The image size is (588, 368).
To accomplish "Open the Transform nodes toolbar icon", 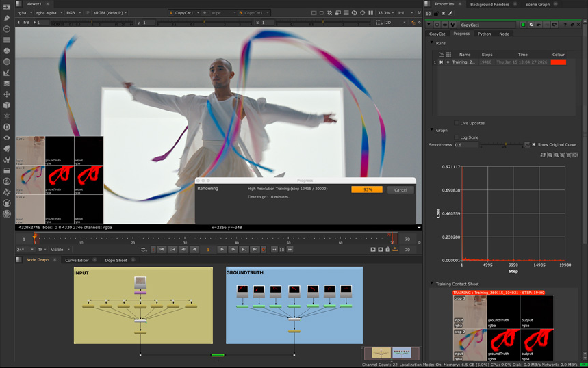I will pyautogui.click(x=7, y=94).
